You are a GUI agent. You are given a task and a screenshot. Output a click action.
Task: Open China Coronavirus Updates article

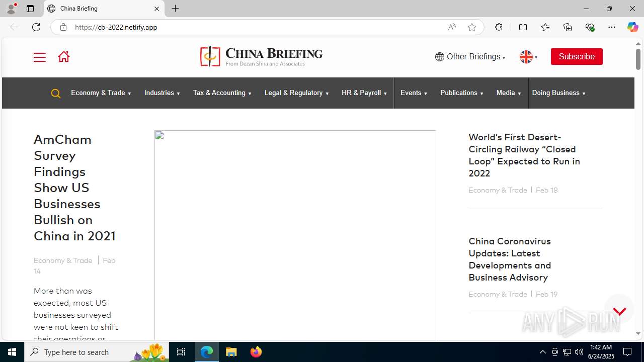point(510,259)
